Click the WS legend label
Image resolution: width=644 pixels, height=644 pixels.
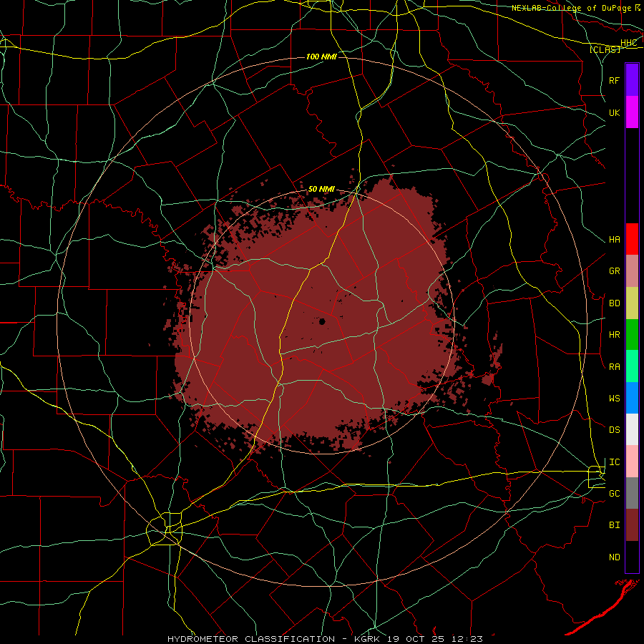615,399
